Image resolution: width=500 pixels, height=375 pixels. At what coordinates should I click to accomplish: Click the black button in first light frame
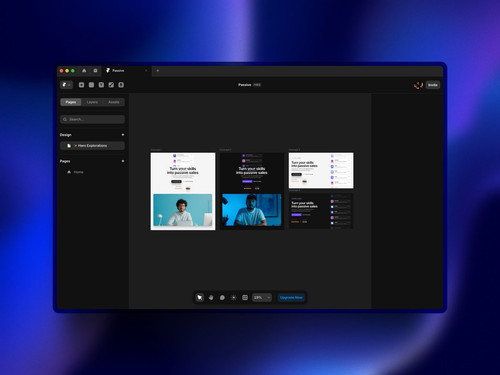pos(176,181)
